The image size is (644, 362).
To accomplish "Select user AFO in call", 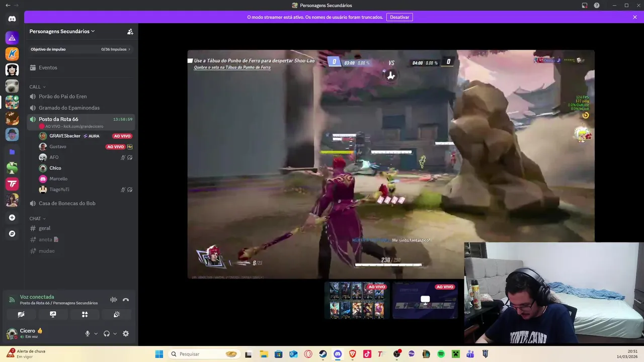I will [54, 157].
